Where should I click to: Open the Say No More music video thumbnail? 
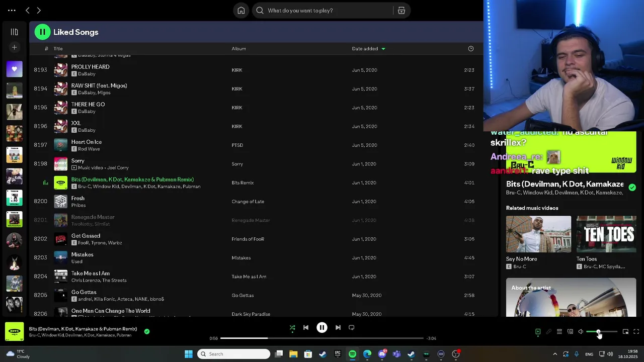538,234
